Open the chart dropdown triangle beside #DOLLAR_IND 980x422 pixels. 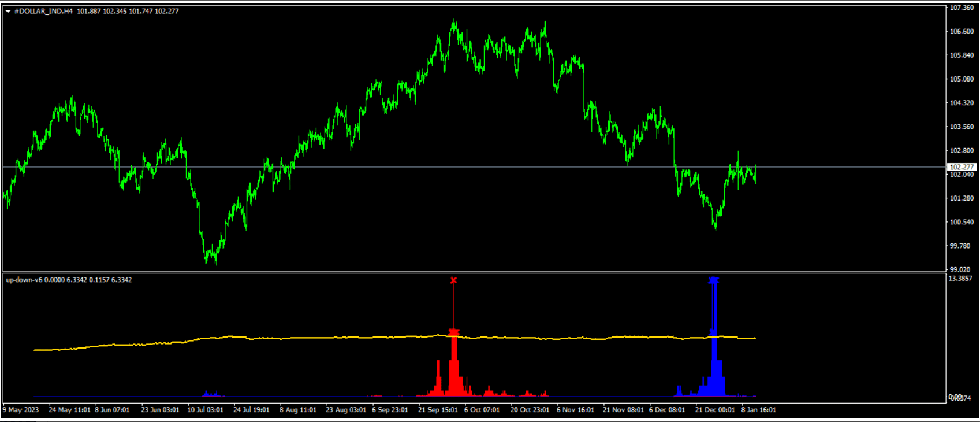(x=8, y=11)
